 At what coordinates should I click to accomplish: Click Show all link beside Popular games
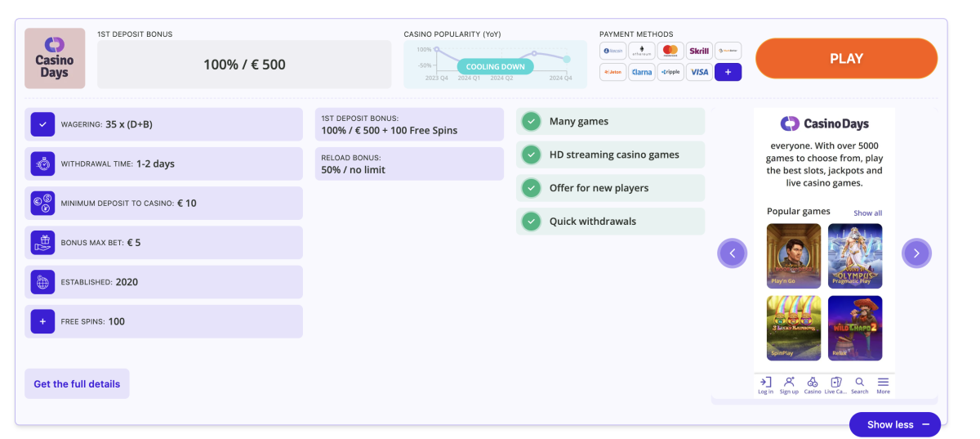pos(868,213)
